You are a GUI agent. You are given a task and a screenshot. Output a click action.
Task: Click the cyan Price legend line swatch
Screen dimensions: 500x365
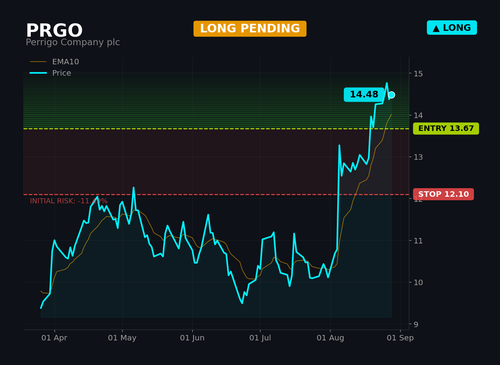click(38, 73)
